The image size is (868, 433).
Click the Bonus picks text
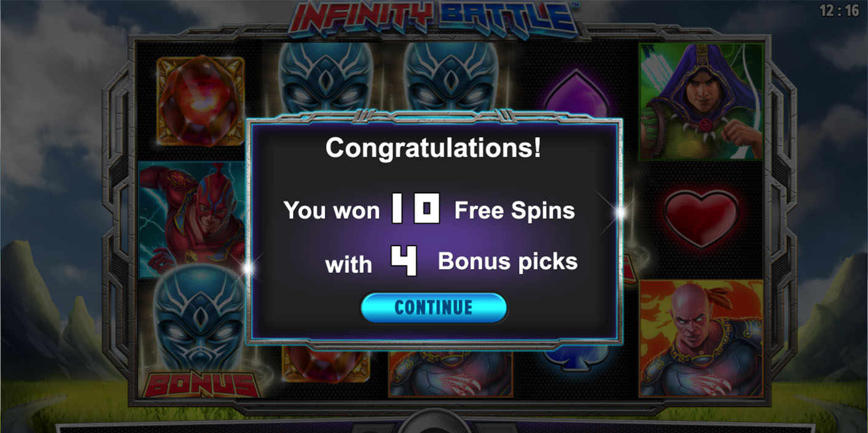point(507,262)
